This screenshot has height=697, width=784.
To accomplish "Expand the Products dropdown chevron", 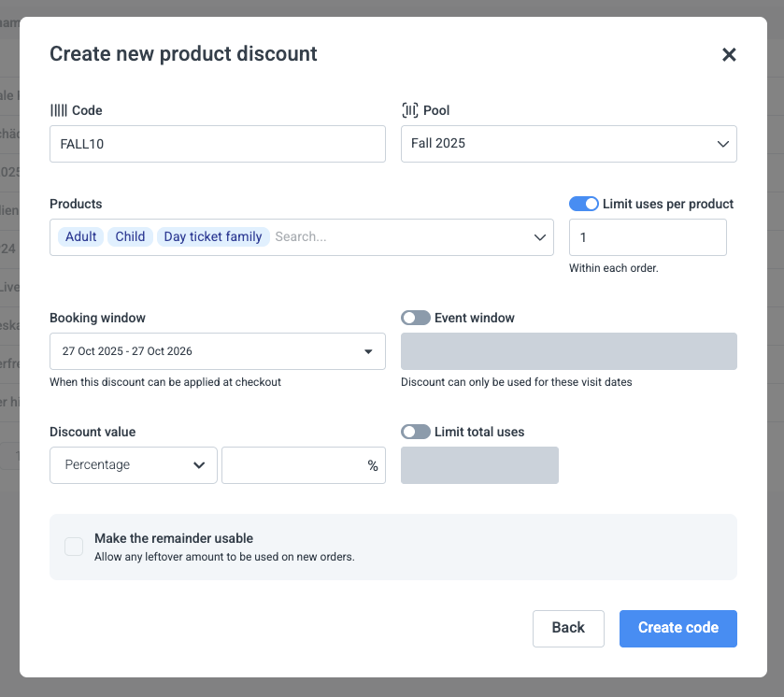I will [540, 237].
